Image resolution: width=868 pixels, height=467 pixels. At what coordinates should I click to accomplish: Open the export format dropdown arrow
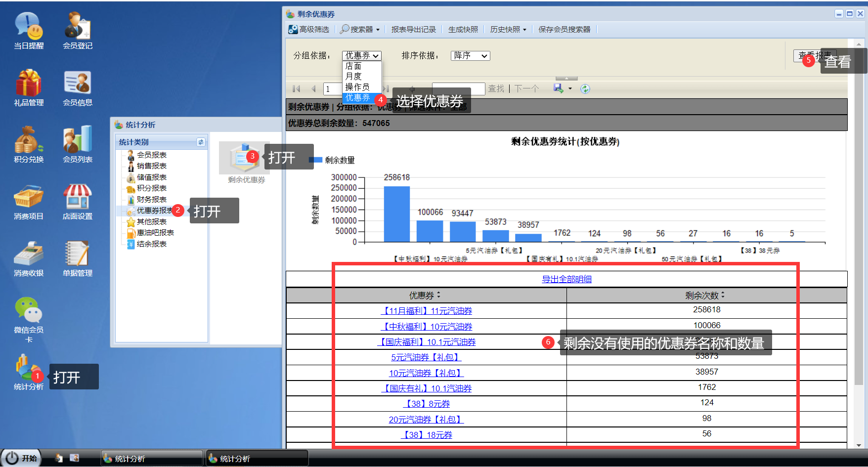(x=570, y=89)
